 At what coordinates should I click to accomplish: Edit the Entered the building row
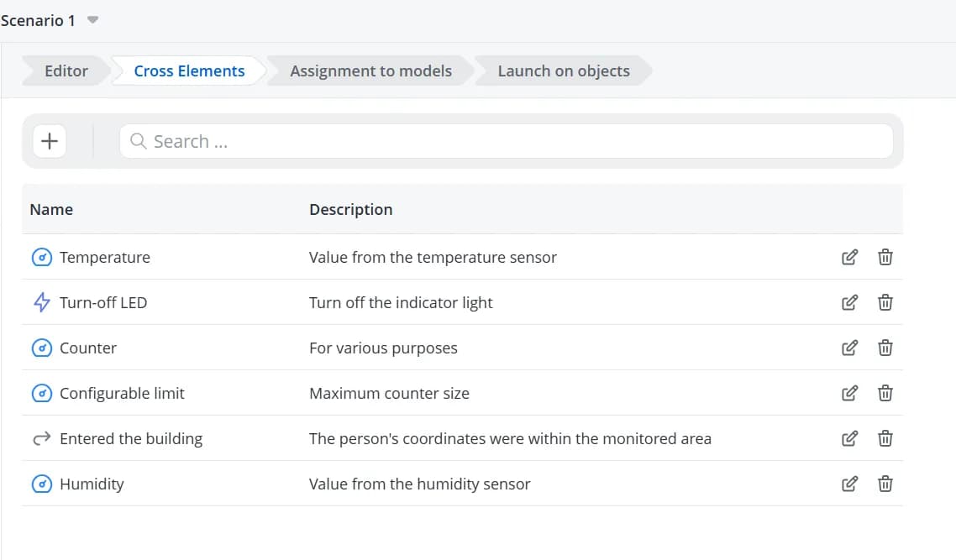coord(849,439)
